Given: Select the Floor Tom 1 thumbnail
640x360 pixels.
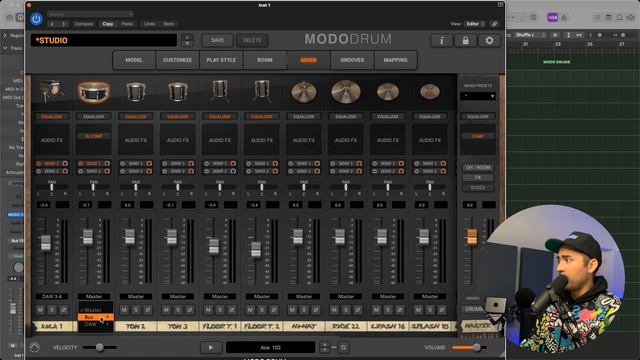Looking at the screenshot, I should point(220,90).
